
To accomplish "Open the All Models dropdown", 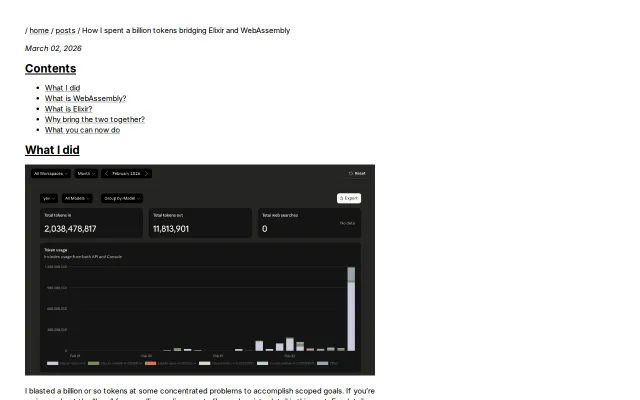I will (77, 198).
